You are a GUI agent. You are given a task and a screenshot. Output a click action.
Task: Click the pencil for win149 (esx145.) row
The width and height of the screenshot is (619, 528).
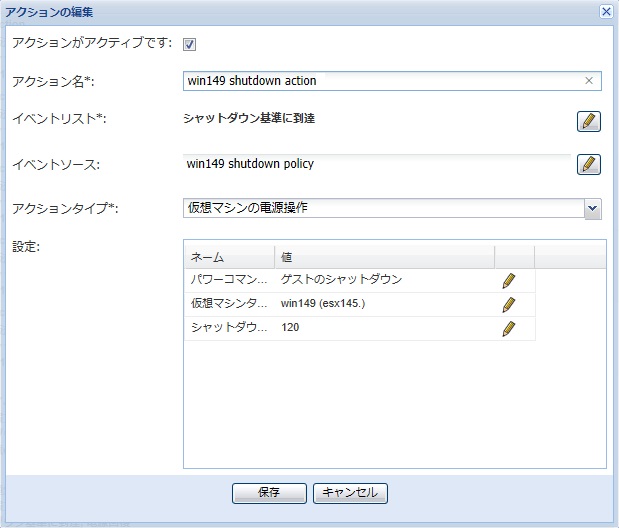pyautogui.click(x=509, y=304)
